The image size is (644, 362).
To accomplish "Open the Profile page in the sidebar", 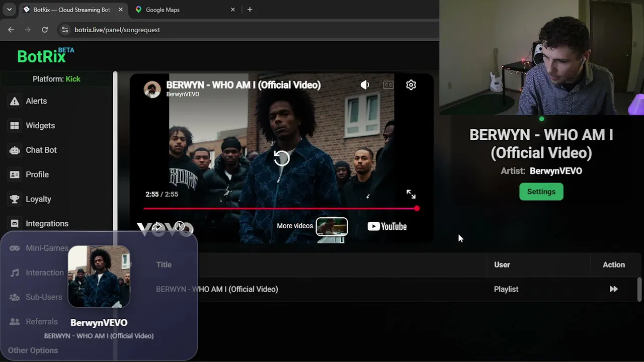I will point(37,174).
